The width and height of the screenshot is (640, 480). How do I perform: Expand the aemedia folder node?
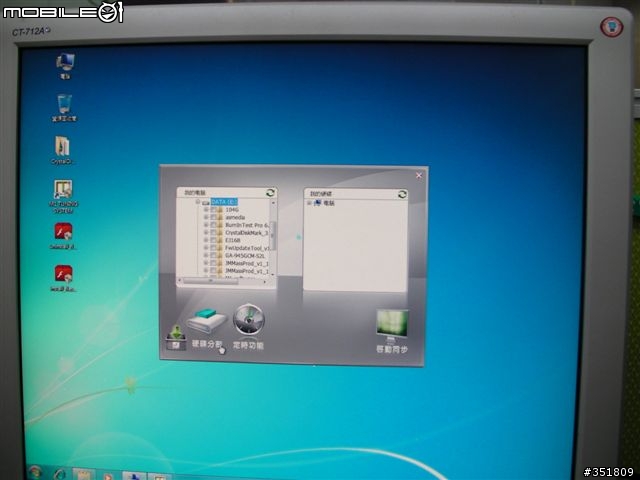(x=206, y=217)
